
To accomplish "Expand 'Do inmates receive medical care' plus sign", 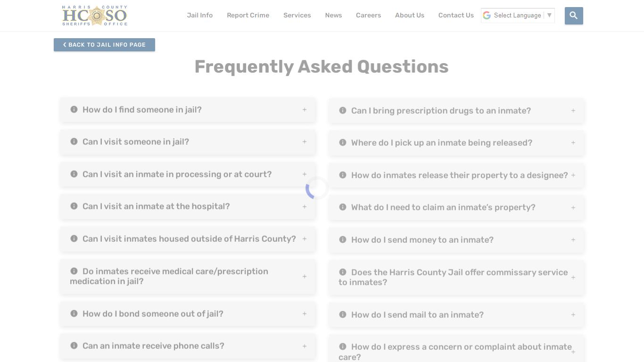I will click(305, 276).
